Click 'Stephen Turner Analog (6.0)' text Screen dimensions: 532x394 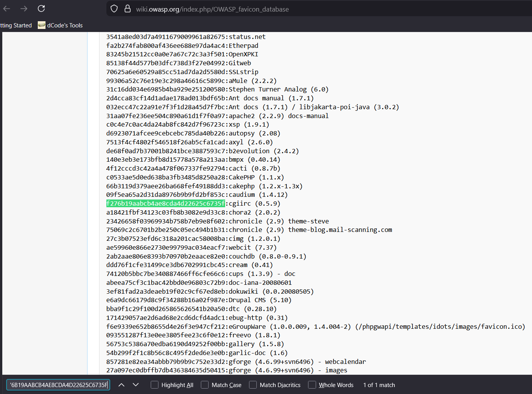coord(279,90)
